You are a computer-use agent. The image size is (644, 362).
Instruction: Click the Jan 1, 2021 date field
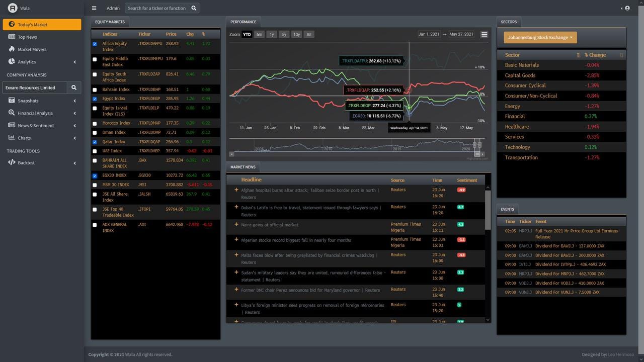point(429,34)
